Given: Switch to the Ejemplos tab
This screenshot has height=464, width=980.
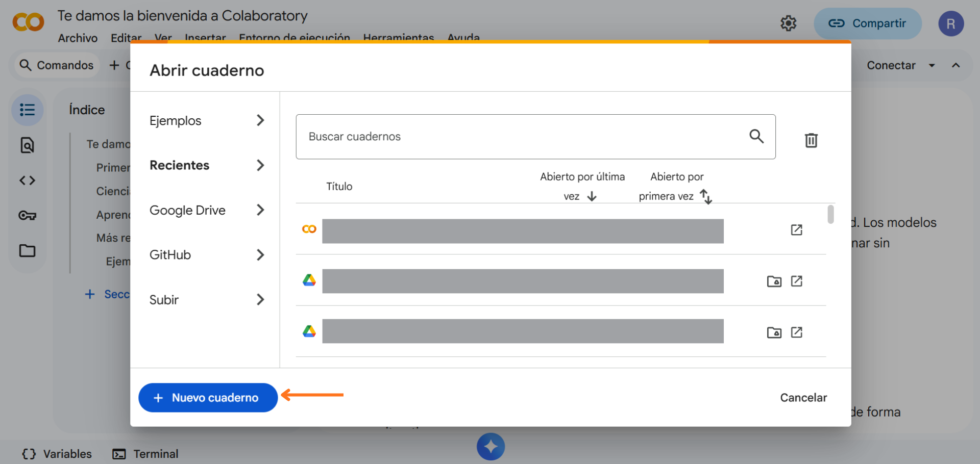Looking at the screenshot, I should point(206,121).
